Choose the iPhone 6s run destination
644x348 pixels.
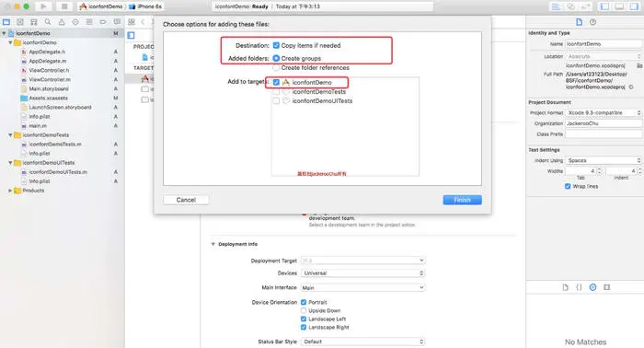[145, 6]
